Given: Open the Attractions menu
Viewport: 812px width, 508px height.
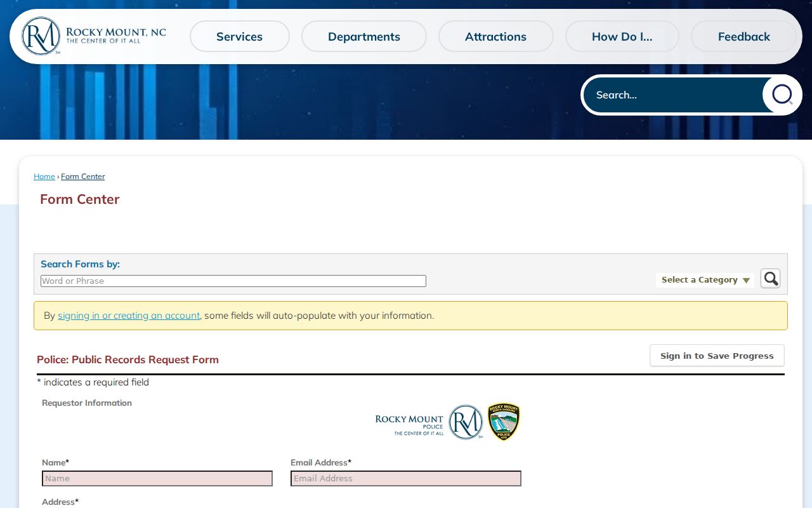Looking at the screenshot, I should pos(495,37).
